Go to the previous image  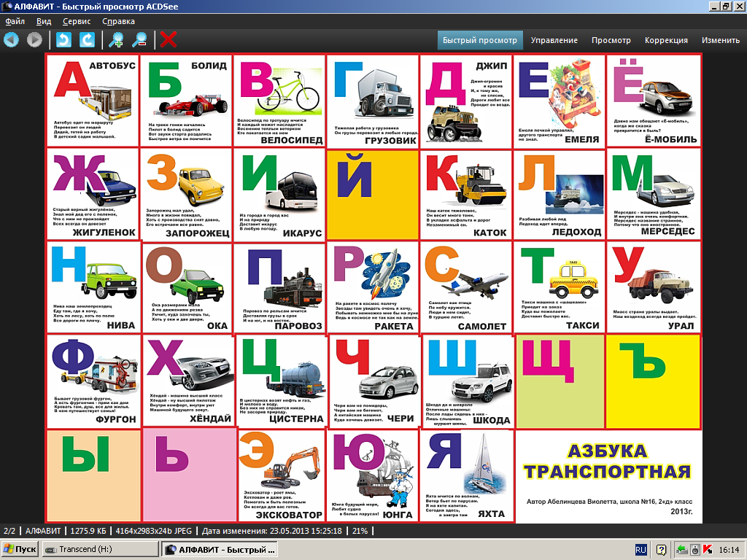(11, 39)
